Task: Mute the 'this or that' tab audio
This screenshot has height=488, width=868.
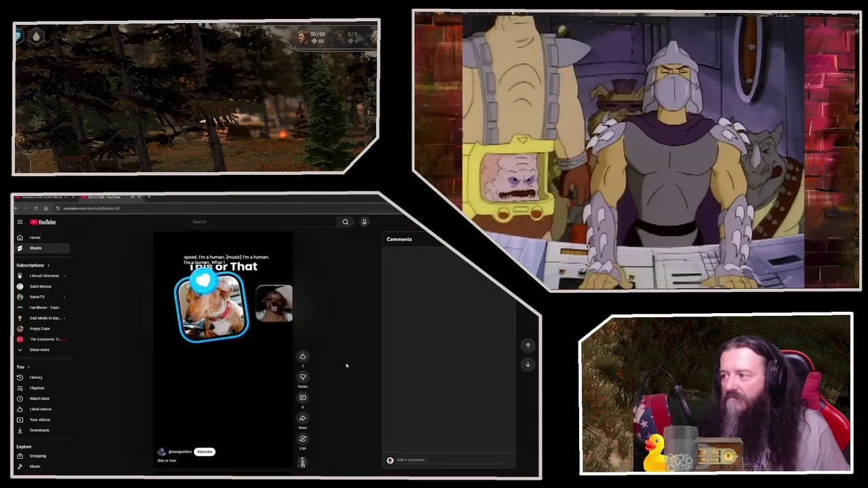Action: click(132, 197)
